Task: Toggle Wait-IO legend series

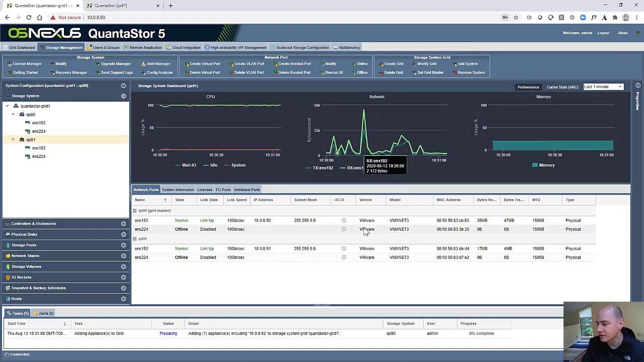Action: click(x=186, y=165)
